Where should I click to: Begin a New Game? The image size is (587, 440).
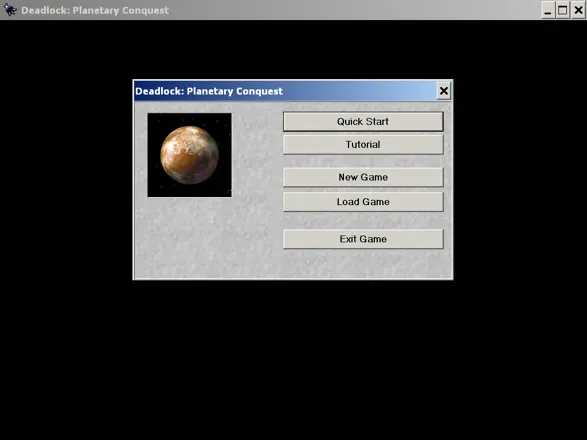[x=363, y=177]
